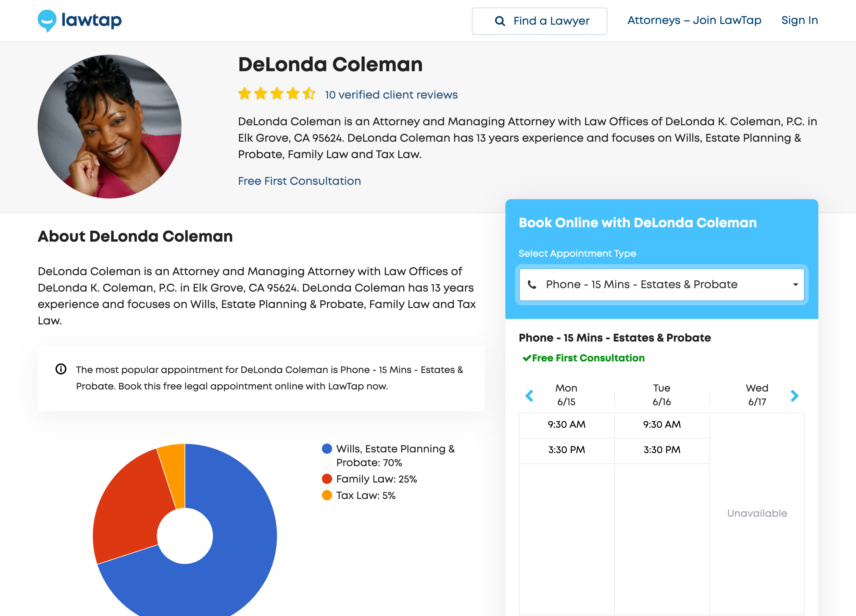Click the About DeLonda Coleman heading
Screen dimensions: 856x616
pos(135,236)
